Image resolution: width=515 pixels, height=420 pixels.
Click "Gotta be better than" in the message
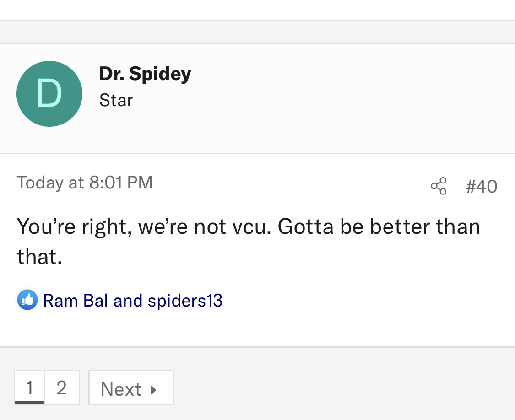379,226
